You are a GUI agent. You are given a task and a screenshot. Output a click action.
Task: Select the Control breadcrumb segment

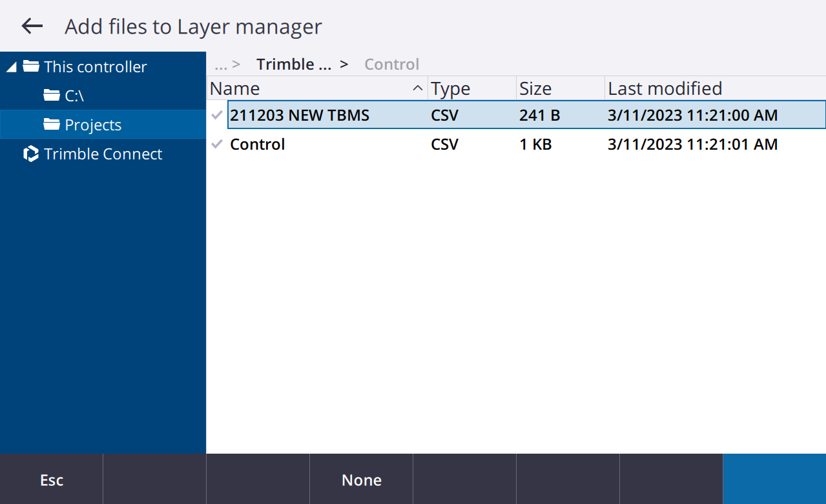click(x=392, y=65)
